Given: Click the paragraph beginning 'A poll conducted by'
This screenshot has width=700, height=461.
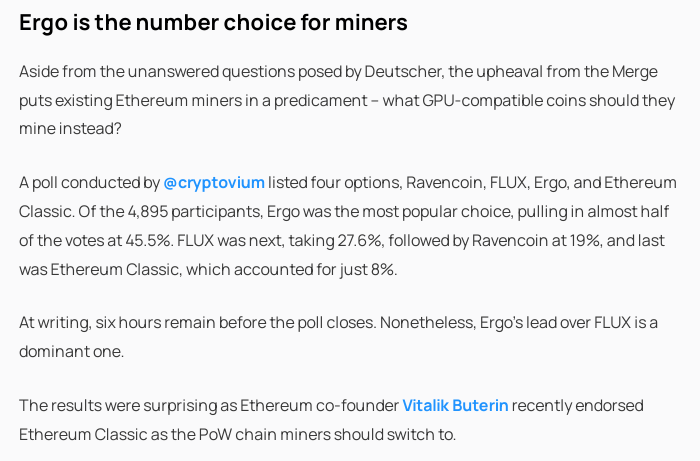Looking at the screenshot, I should pyautogui.click(x=348, y=226).
